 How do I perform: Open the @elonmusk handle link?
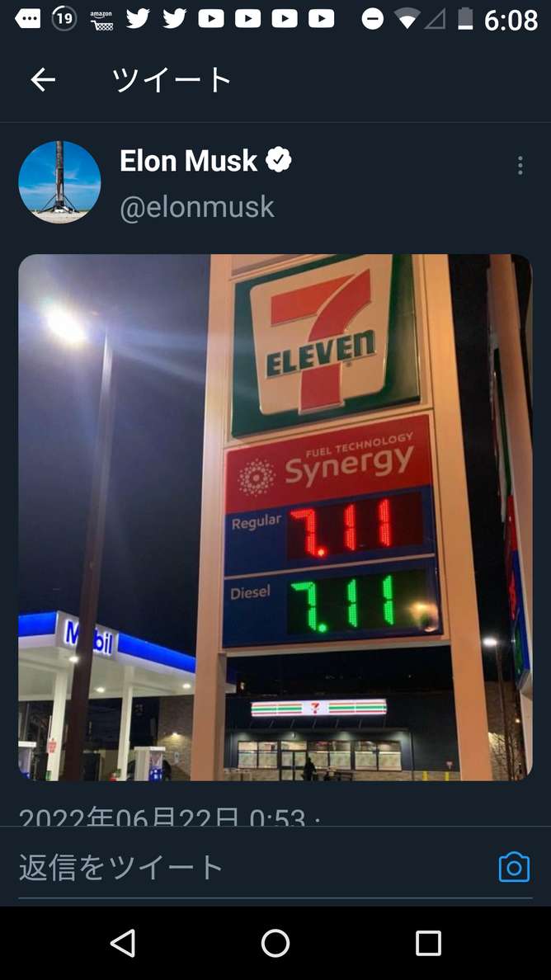coord(197,207)
